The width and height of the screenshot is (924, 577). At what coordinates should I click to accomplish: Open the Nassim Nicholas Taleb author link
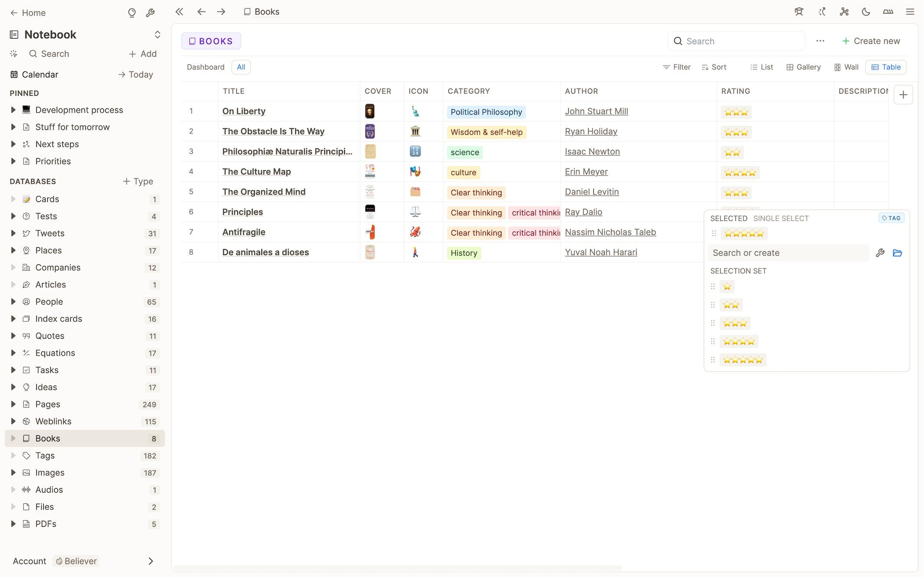(610, 232)
